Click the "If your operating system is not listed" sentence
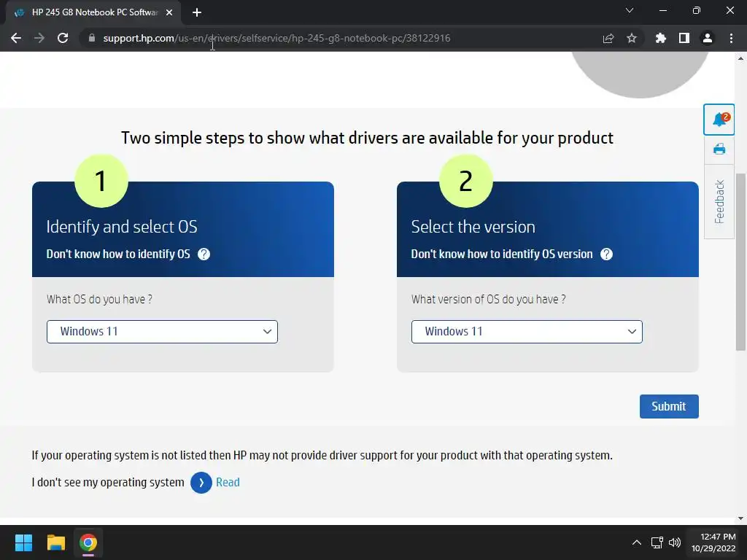Image resolution: width=747 pixels, height=560 pixels. click(322, 455)
